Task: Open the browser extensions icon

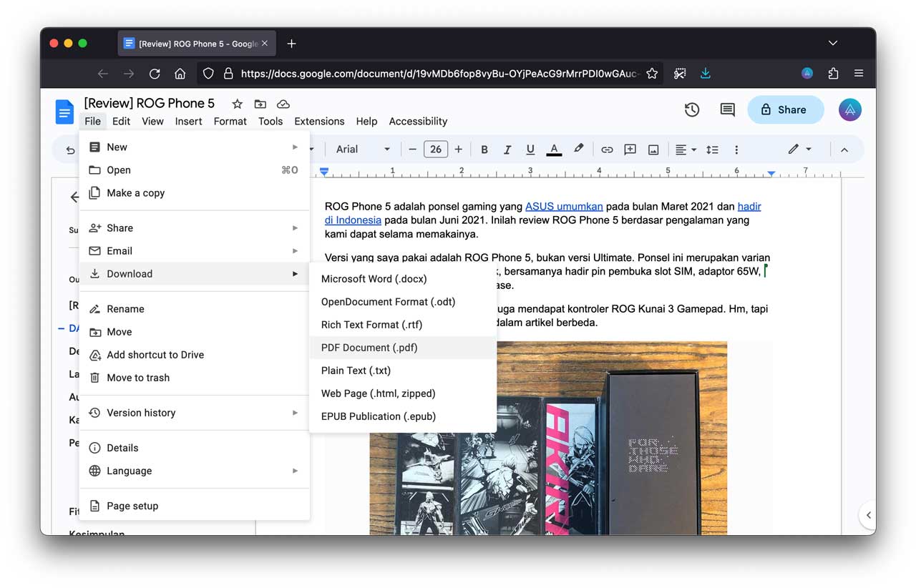Action: pyautogui.click(x=833, y=74)
